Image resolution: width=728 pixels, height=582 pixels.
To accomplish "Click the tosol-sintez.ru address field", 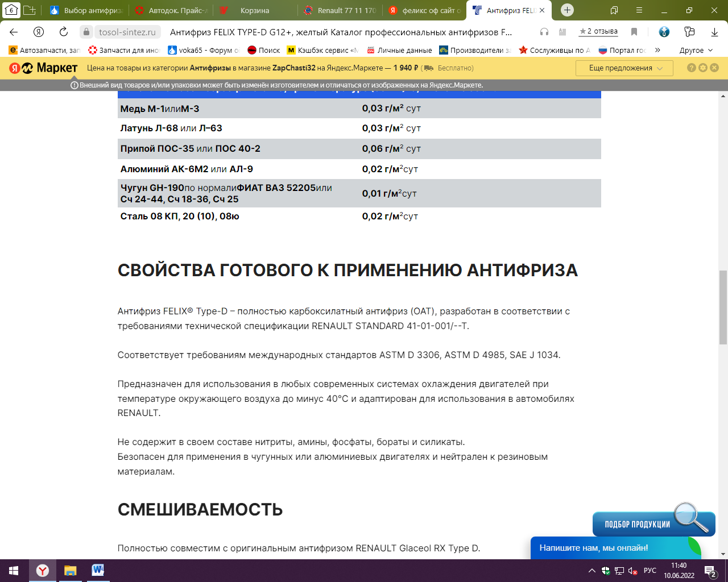I will (127, 32).
